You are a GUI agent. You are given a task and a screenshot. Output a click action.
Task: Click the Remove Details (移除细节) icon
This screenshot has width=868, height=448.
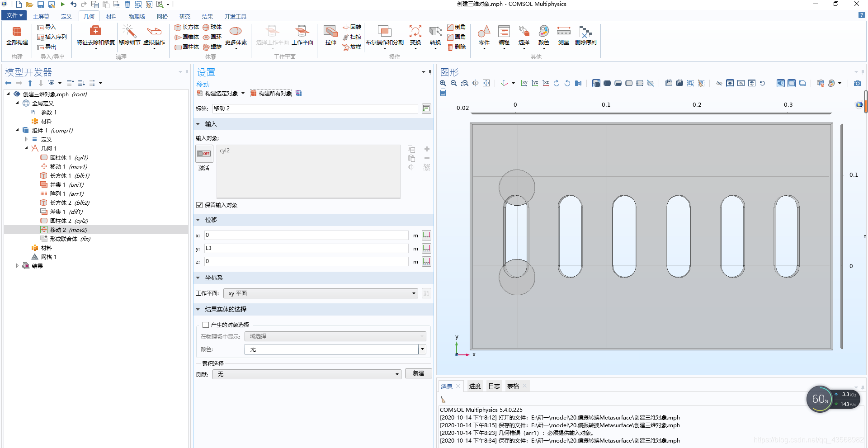click(x=129, y=35)
